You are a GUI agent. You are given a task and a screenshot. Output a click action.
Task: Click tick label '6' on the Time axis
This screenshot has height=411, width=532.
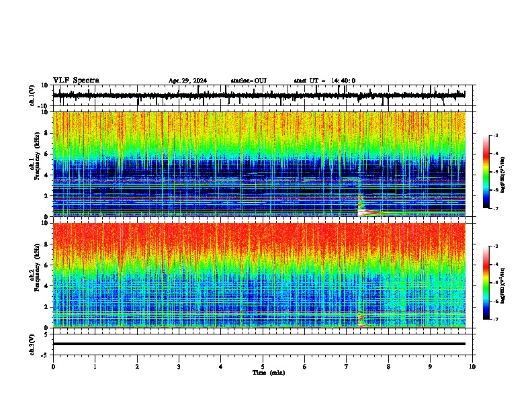(304, 367)
